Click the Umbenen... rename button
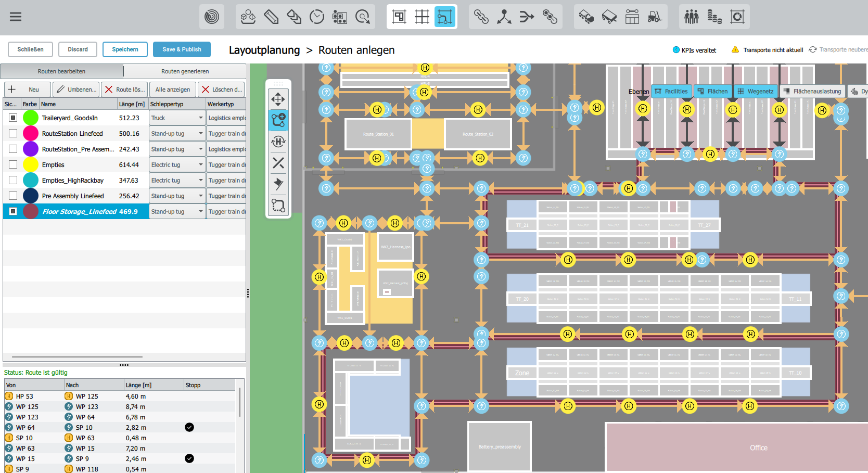This screenshot has width=868, height=473. [76, 90]
